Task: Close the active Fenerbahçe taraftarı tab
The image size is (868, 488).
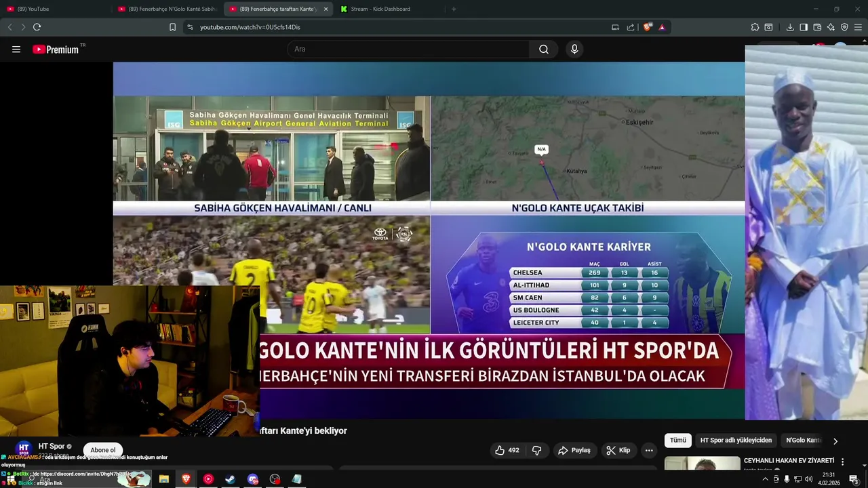Action: 325,9
